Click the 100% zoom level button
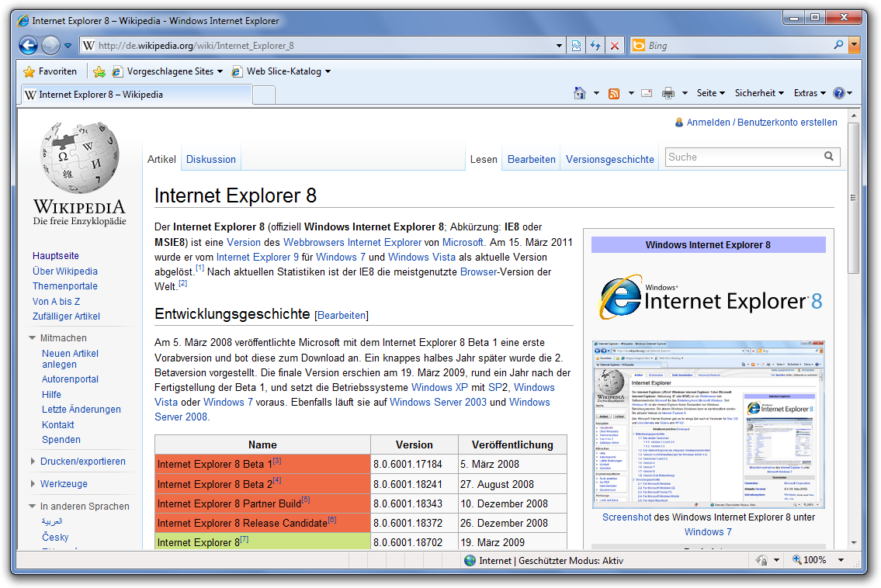 (809, 560)
